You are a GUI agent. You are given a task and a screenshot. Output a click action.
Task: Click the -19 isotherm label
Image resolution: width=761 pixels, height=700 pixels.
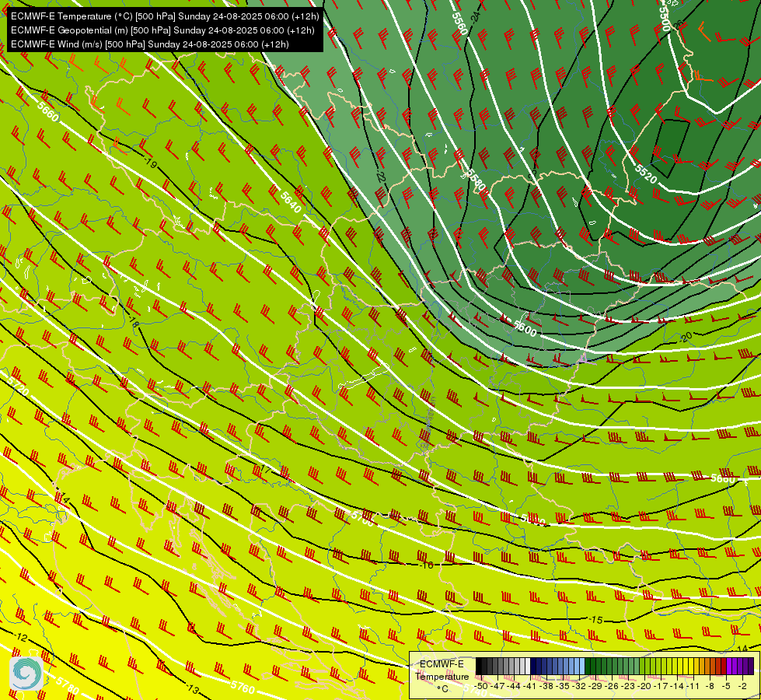click(x=151, y=163)
